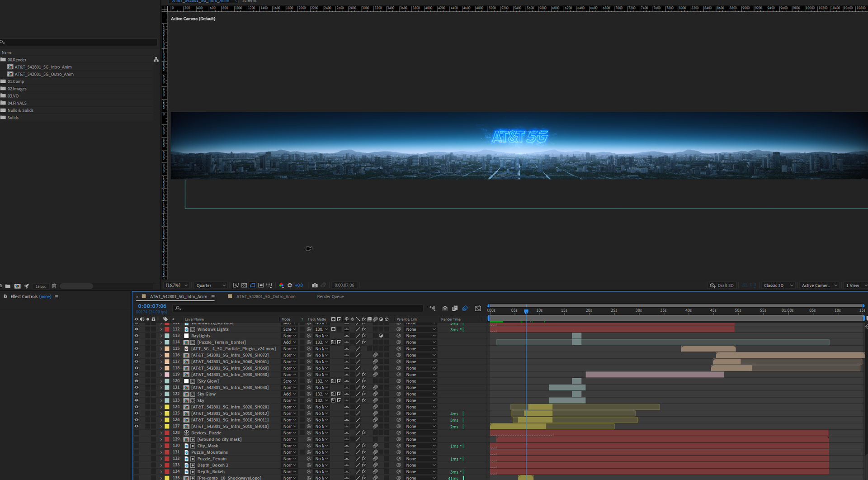Delete selected project item with trash icon
Screen dimensions: 868x480
54,286
